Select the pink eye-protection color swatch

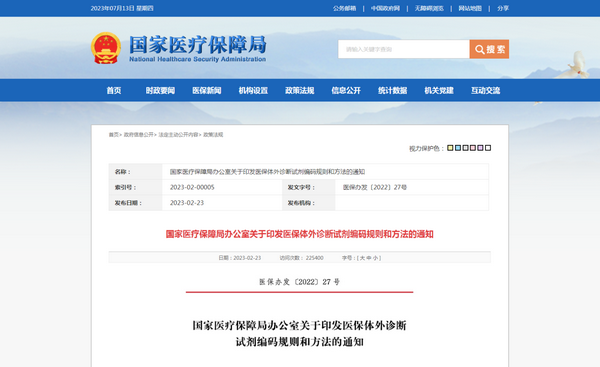[473, 148]
